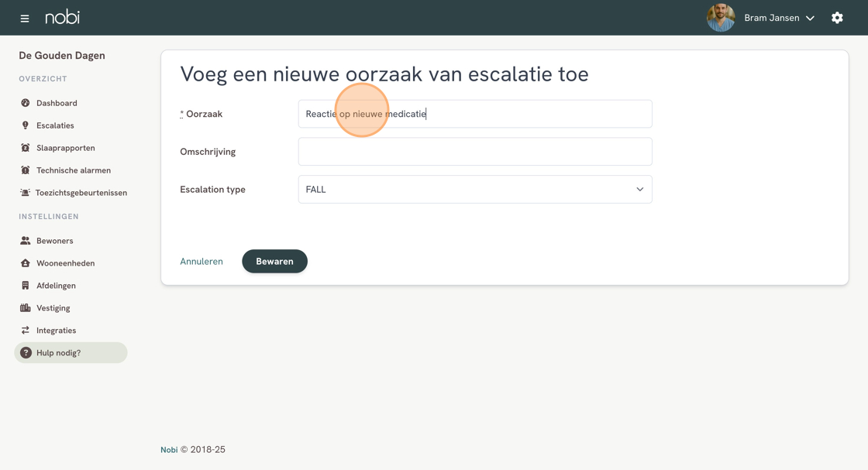Click the Integraties arrows icon
This screenshot has height=470, width=868.
coord(26,330)
